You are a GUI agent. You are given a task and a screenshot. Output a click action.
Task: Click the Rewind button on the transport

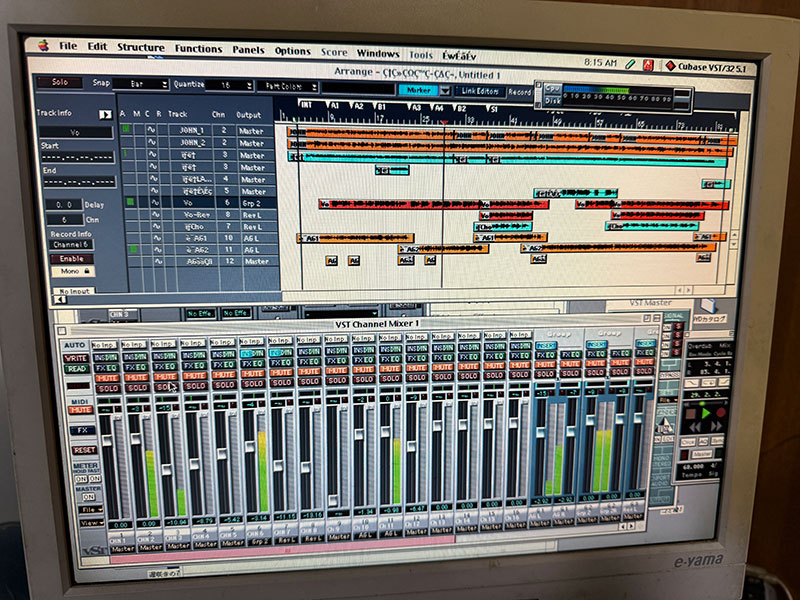click(695, 427)
